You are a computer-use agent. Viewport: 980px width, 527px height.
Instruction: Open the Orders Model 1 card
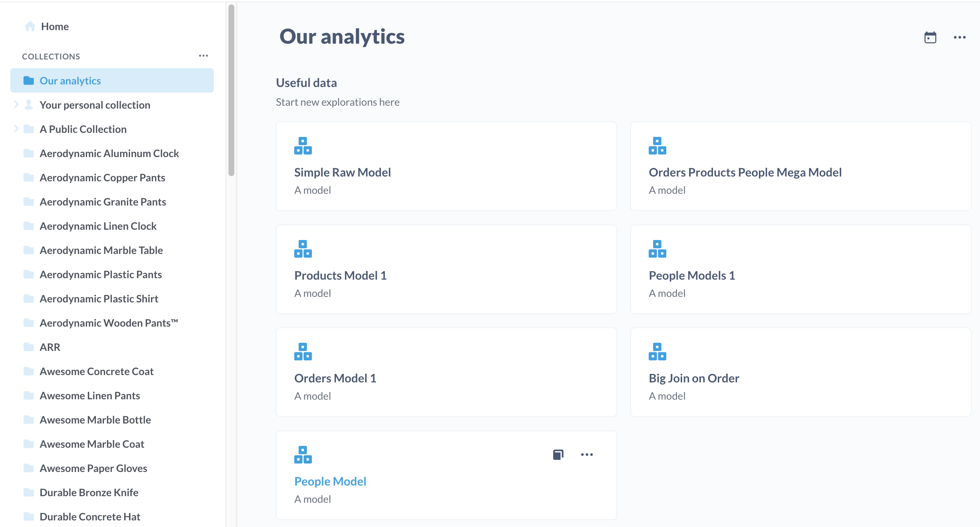pos(335,378)
